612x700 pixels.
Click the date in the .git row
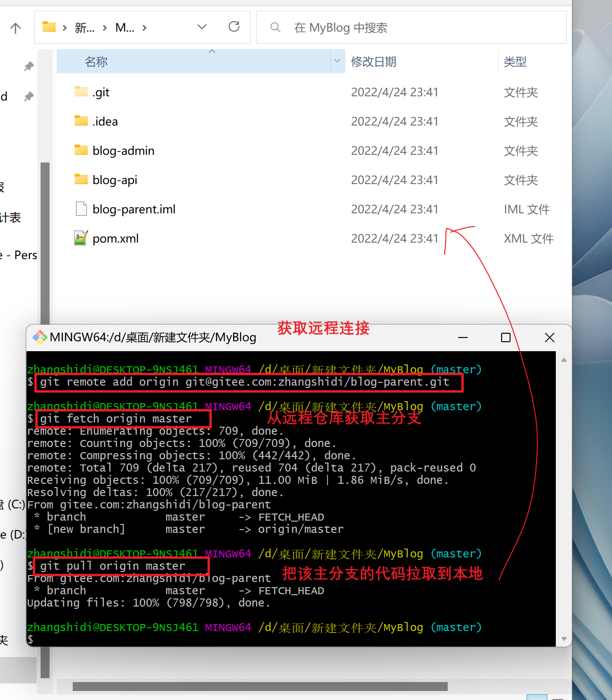(x=395, y=92)
